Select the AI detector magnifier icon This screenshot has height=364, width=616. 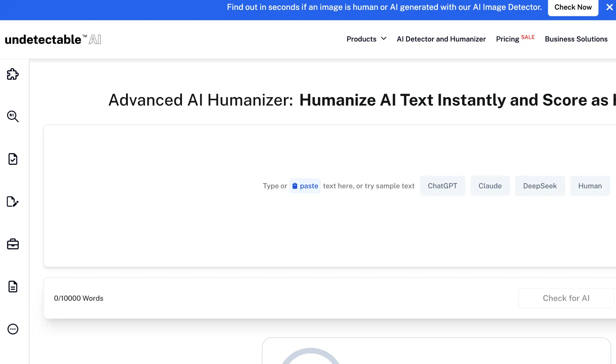[12, 117]
